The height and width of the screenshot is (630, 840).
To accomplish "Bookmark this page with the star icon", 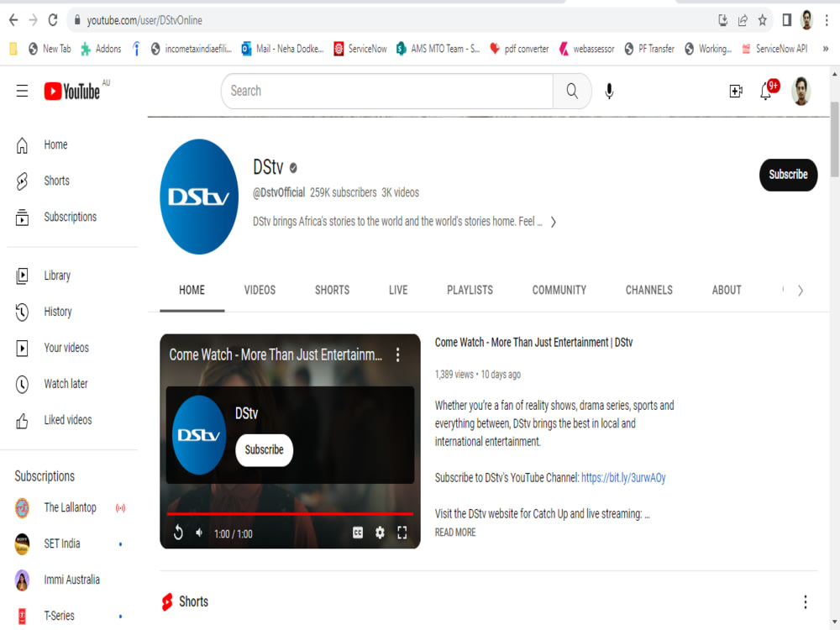I will click(763, 20).
